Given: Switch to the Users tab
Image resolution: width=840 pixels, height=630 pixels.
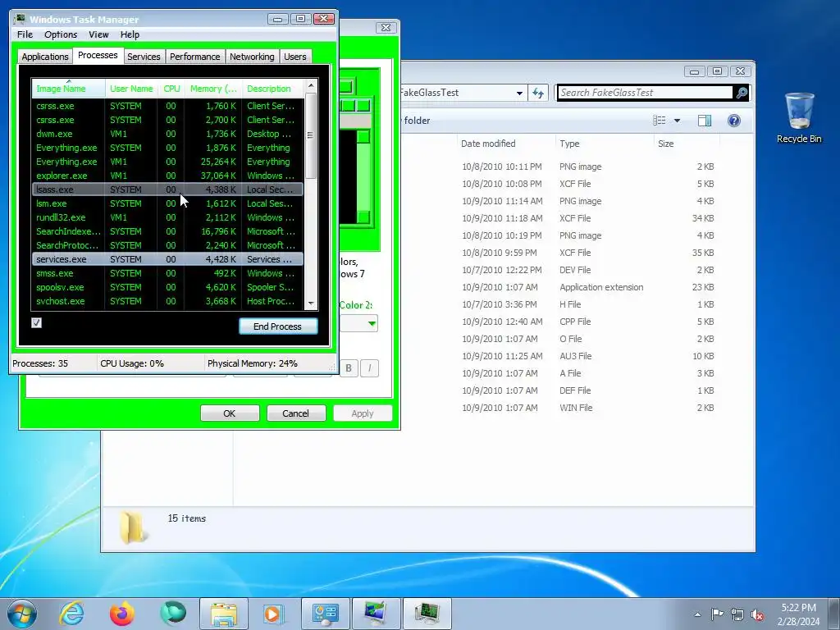Looking at the screenshot, I should pyautogui.click(x=295, y=57).
